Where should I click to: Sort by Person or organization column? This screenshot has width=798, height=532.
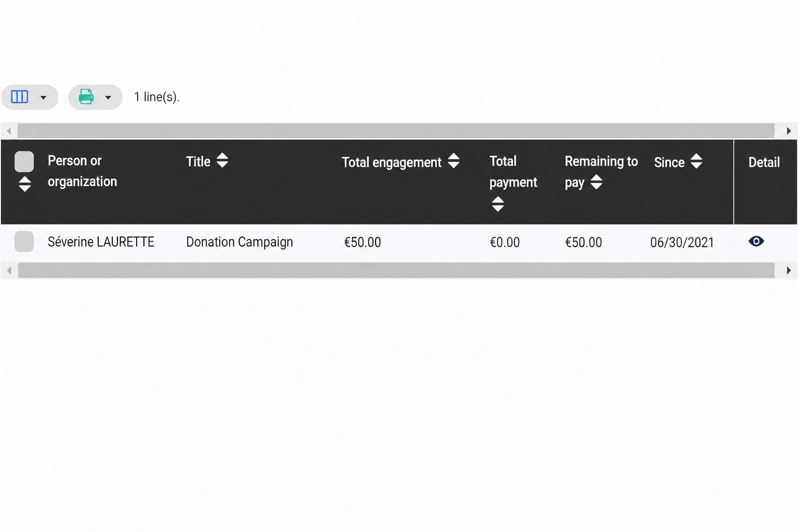24,184
